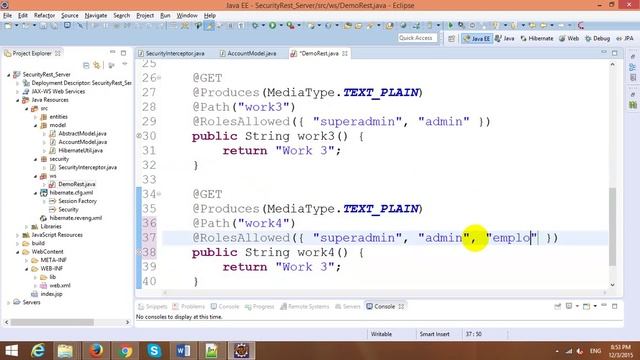Click the monitor icon in the main toolbar
The height and width of the screenshot is (360, 640).
pyautogui.click(x=67, y=26)
